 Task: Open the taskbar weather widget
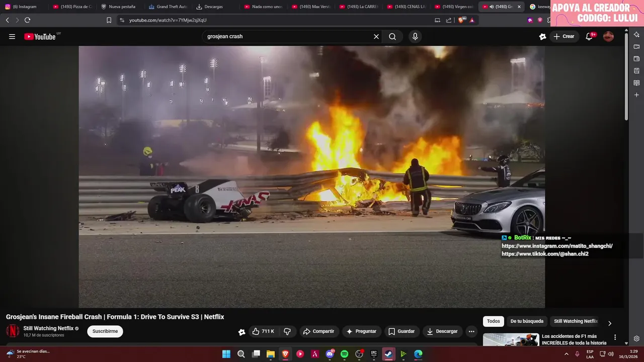point(28,354)
